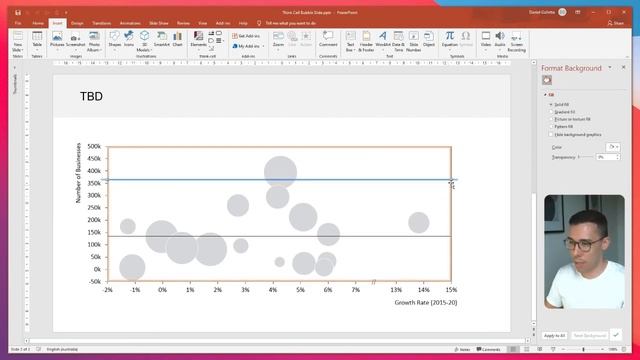Open the Transitions tab
The height and width of the screenshot is (360, 640).
[x=101, y=23]
